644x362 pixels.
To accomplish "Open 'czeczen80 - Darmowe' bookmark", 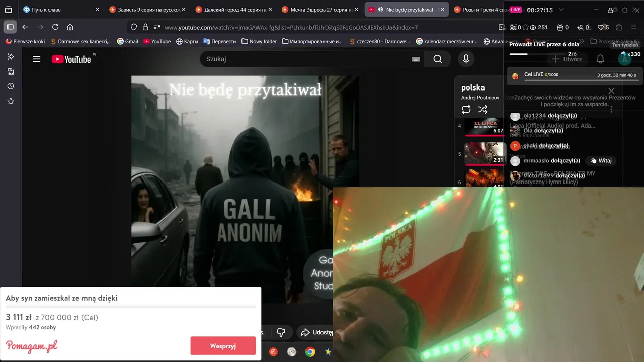I will coord(380,41).
